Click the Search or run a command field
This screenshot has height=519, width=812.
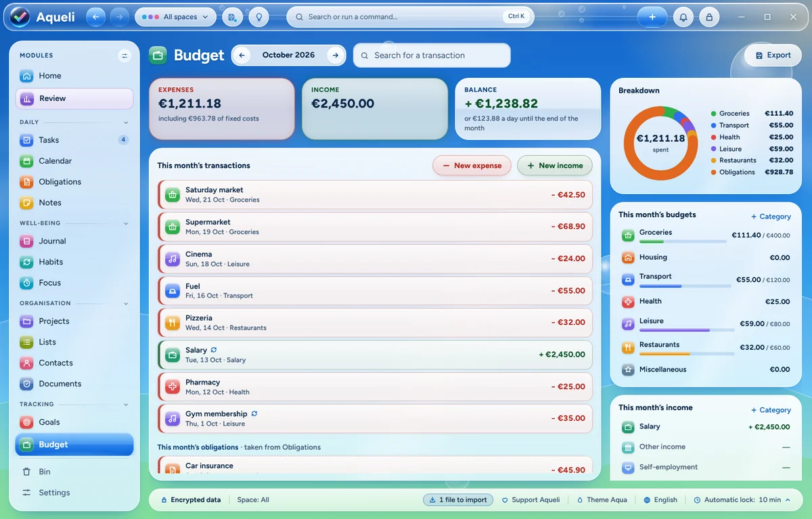click(410, 17)
